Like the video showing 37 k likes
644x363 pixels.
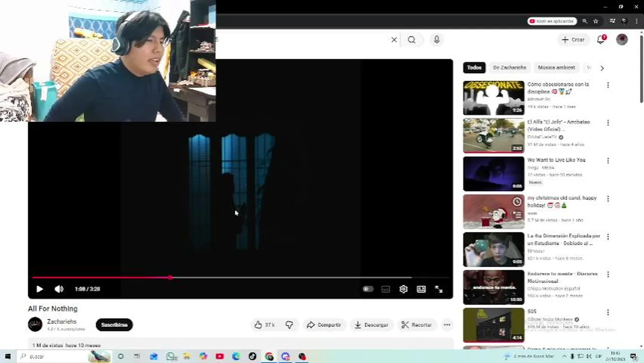265,325
